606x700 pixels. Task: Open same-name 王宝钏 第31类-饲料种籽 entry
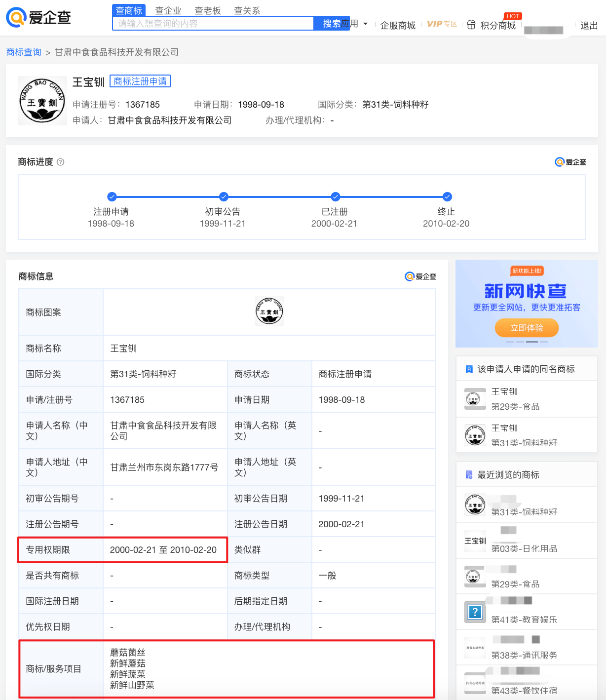coord(527,435)
